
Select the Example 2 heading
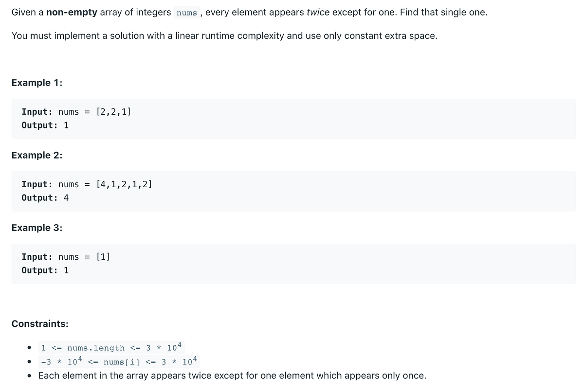(x=37, y=155)
